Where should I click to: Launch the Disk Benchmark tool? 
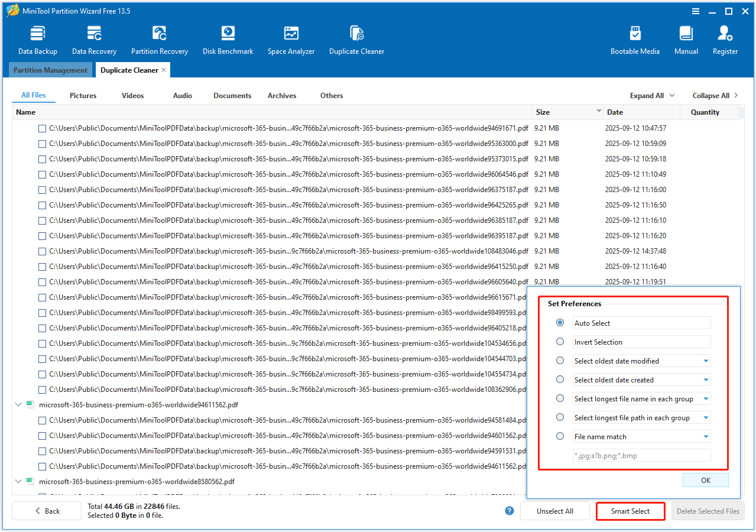tap(228, 38)
